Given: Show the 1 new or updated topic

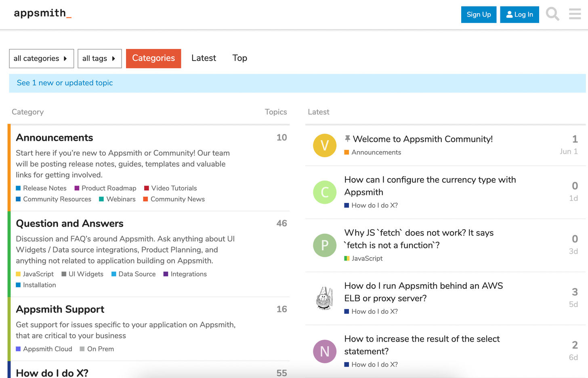Looking at the screenshot, I should coord(65,83).
